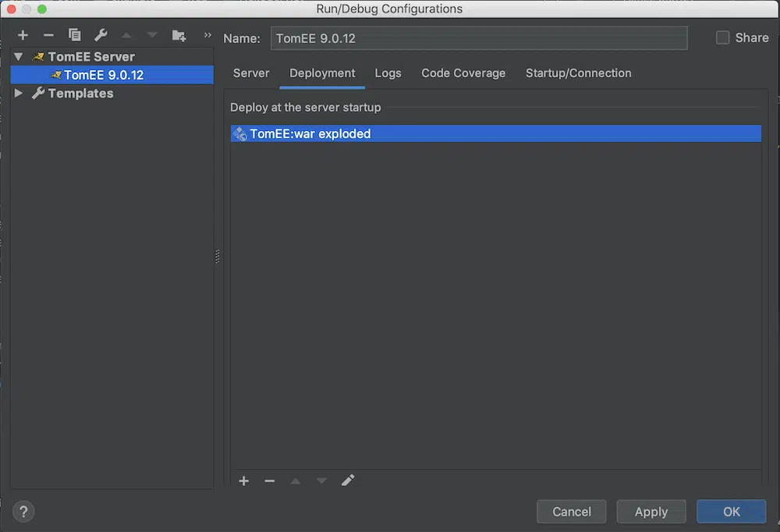Edit the selected artifact with pencil icon

point(348,481)
